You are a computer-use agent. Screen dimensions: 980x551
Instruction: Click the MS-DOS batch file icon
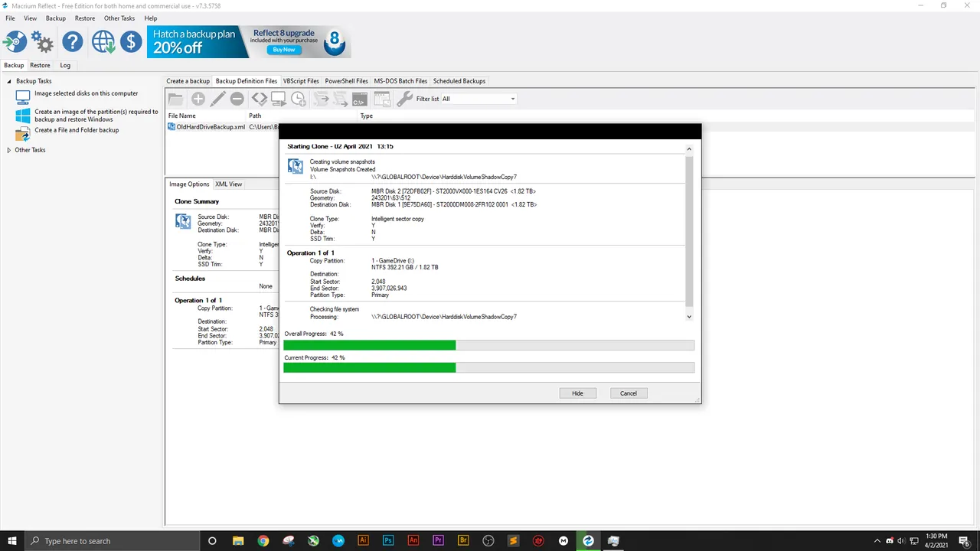(359, 99)
